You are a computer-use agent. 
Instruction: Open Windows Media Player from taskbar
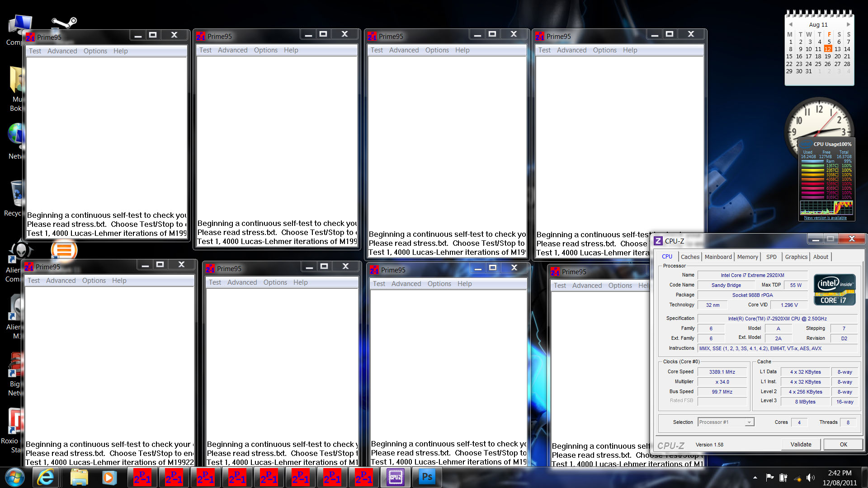[109, 477]
